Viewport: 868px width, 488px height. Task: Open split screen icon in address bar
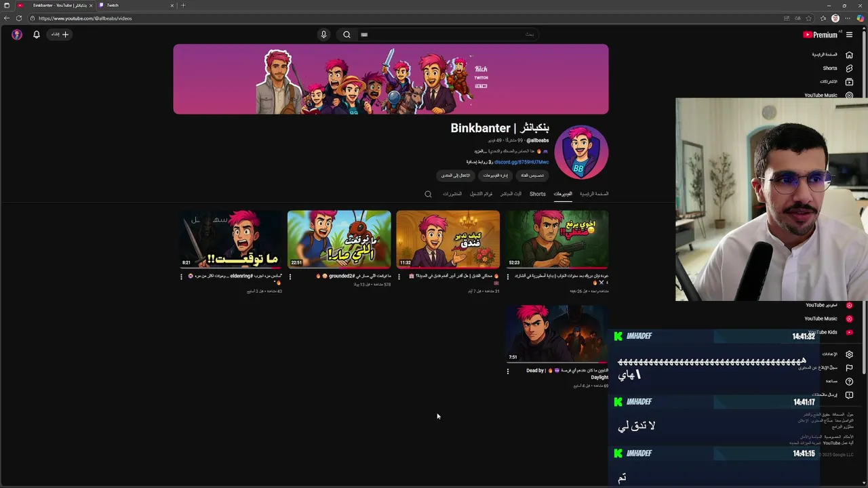click(x=787, y=18)
